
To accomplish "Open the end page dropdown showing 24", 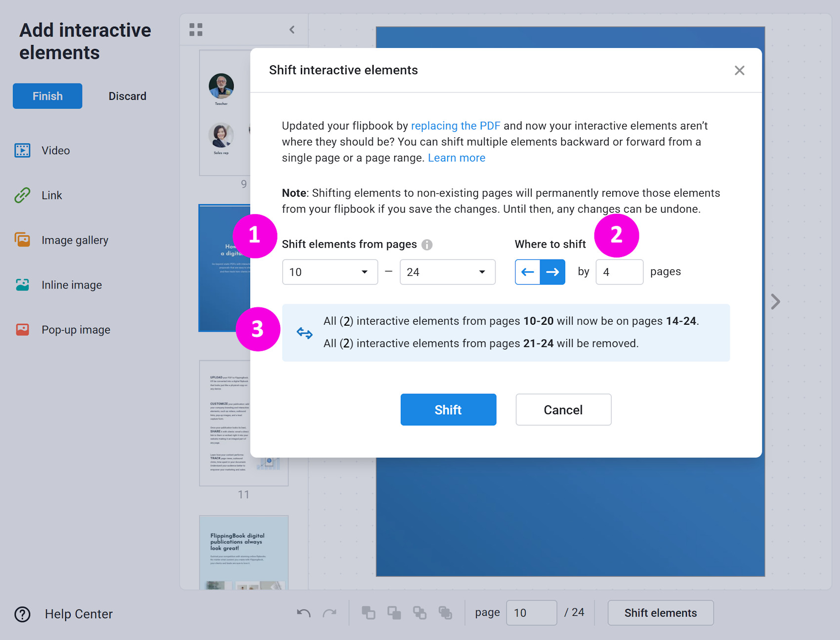I will point(447,272).
